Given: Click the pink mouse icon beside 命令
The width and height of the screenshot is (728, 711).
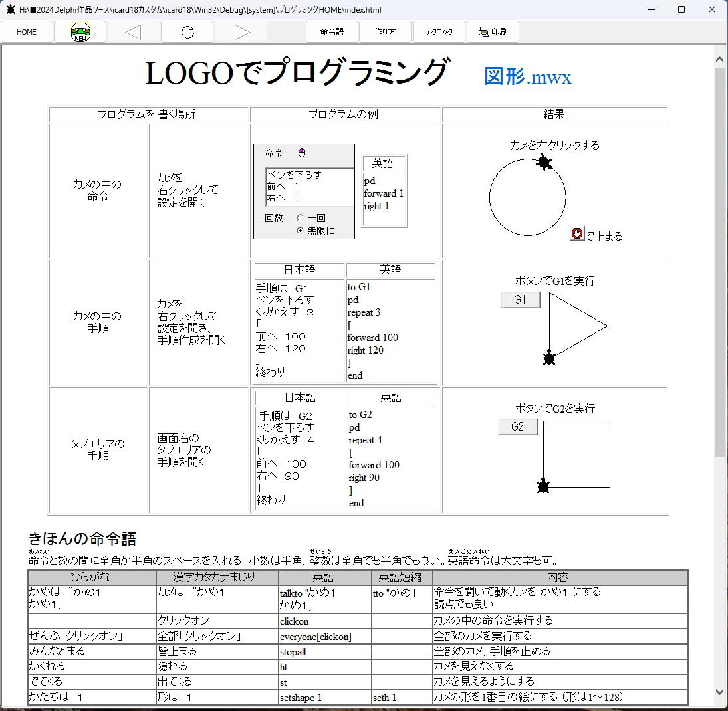Looking at the screenshot, I should pos(301,153).
